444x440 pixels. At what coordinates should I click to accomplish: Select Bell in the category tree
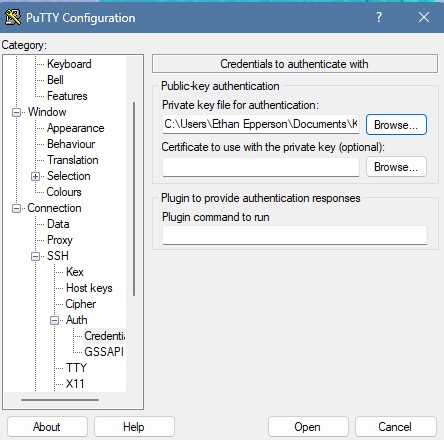click(55, 80)
